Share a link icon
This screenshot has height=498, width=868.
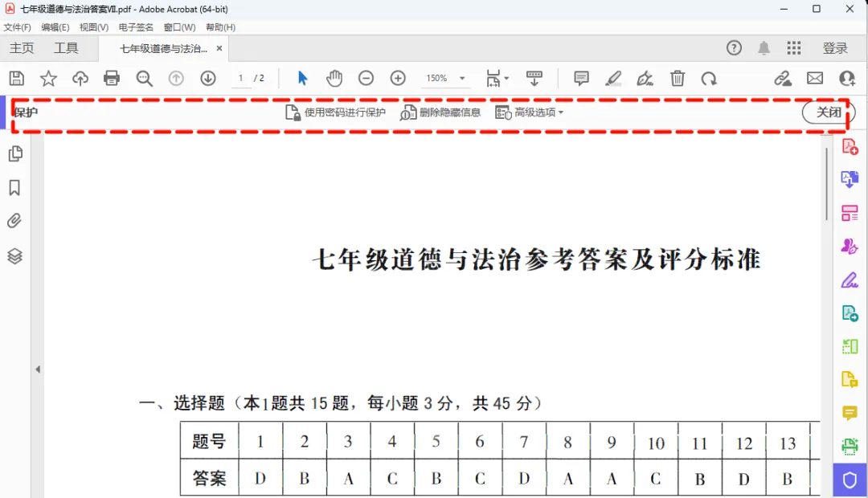pyautogui.click(x=783, y=79)
